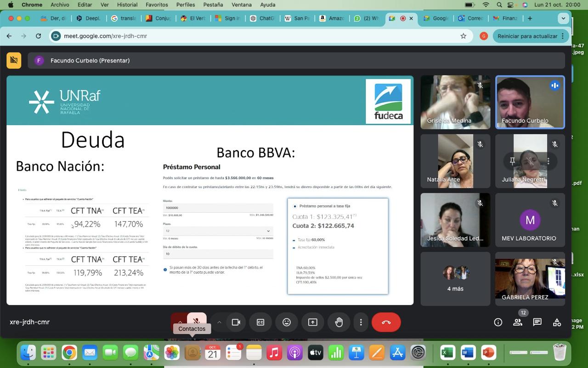Select the MEV LABORATORIO tile
588x368 pixels.
tap(530, 219)
